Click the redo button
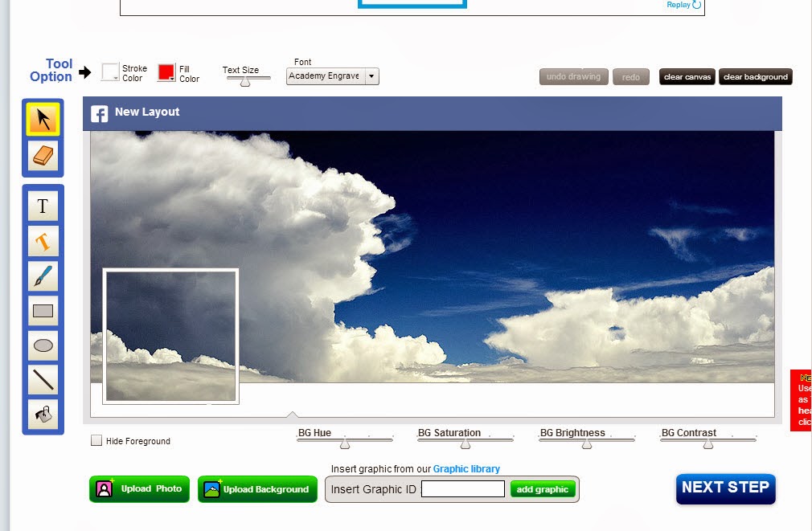Screen dimensions: 812x531 631,76
